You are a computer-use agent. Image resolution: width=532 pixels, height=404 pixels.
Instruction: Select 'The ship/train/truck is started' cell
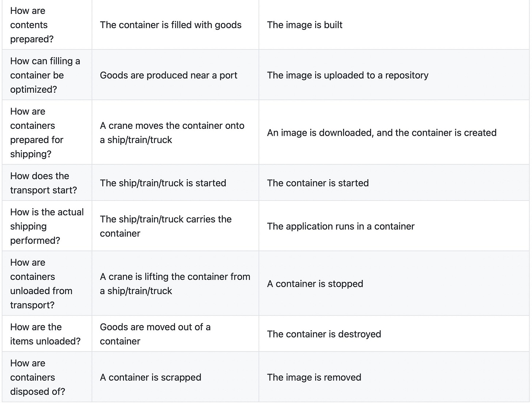pyautogui.click(x=175, y=182)
